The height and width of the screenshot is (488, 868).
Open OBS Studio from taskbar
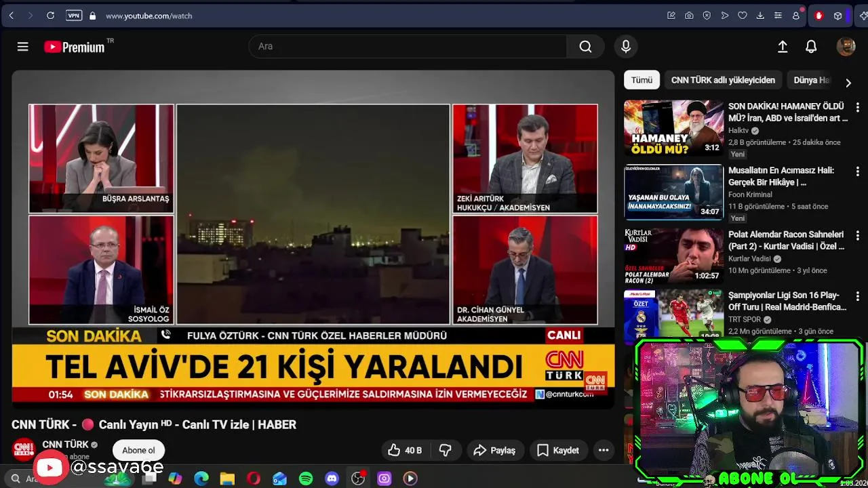point(358,479)
